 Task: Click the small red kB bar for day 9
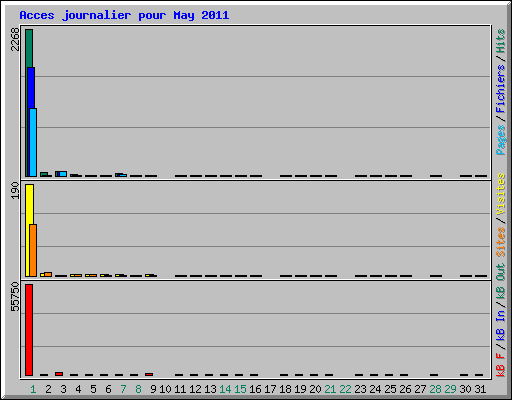[x=149, y=374]
